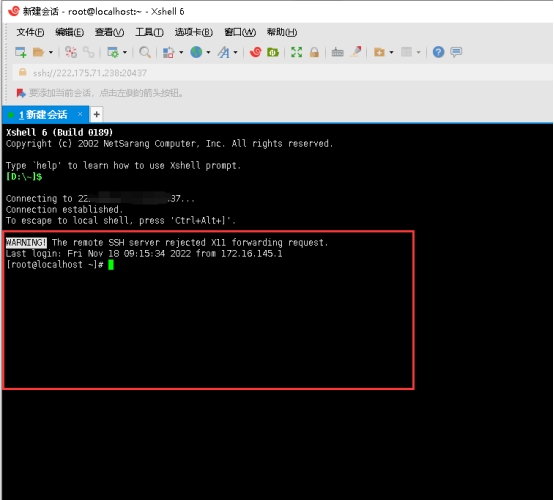Expand the globe encoding dropdown arrow
This screenshot has width=554, height=500.
[208, 52]
